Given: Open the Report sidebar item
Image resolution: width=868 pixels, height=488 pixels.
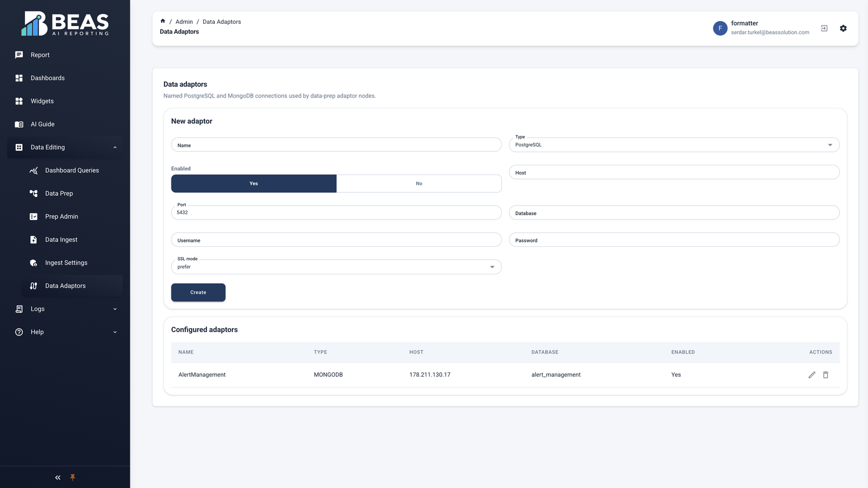Looking at the screenshot, I should point(65,55).
